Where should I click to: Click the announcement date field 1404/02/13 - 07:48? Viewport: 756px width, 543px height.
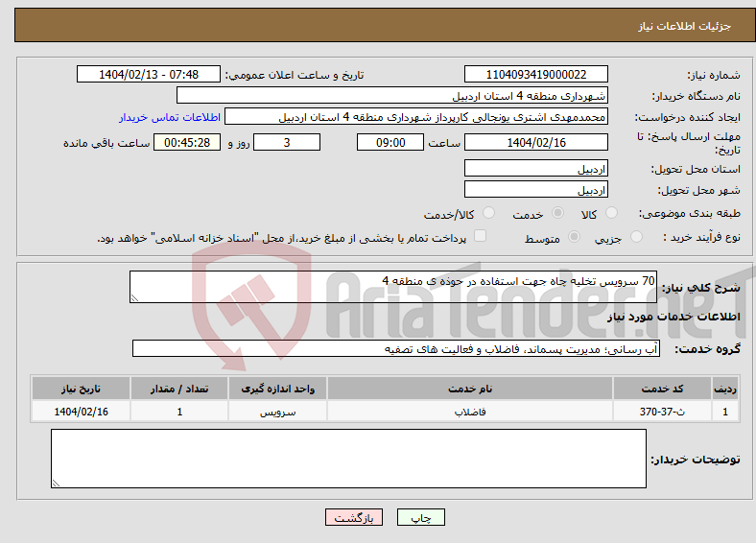149,74
